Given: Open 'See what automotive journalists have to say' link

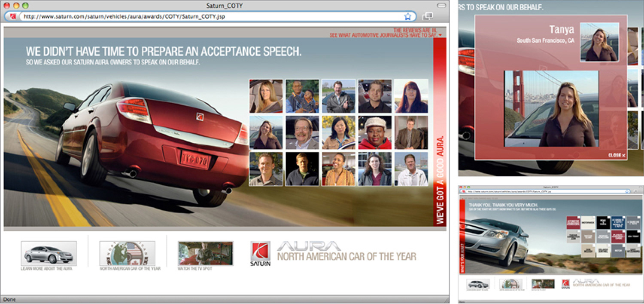Looking at the screenshot, I should 383,35.
